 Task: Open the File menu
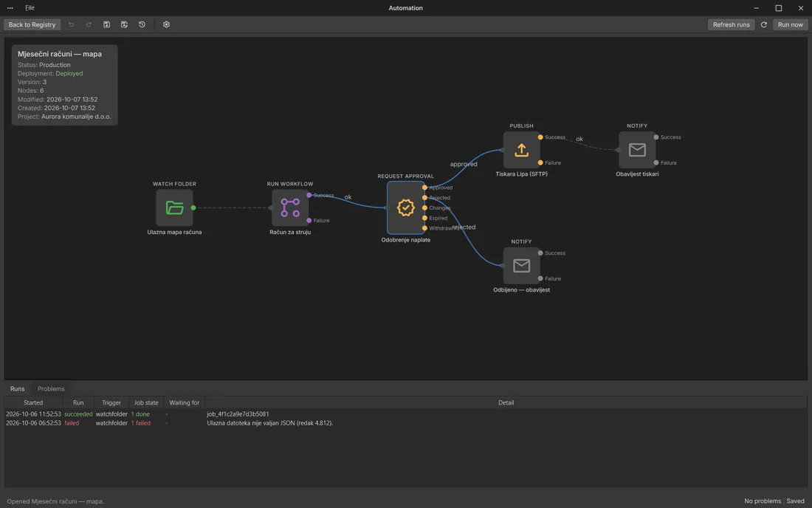(30, 8)
